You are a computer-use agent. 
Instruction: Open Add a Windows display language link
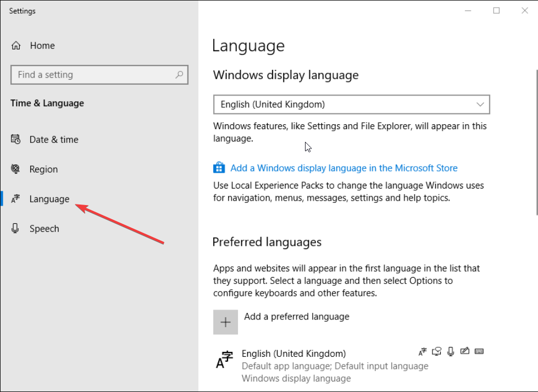[344, 168]
